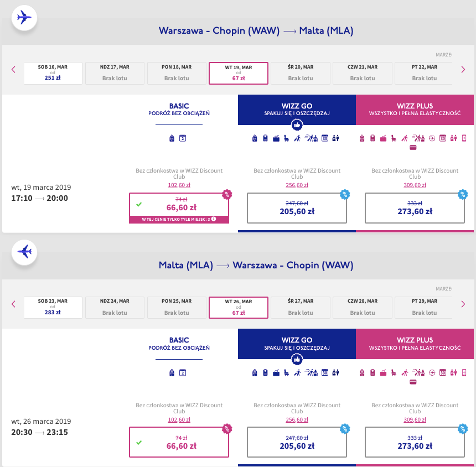Select return WIZZ GO fare 205,60 zł
The image size is (476, 467).
pos(297,442)
